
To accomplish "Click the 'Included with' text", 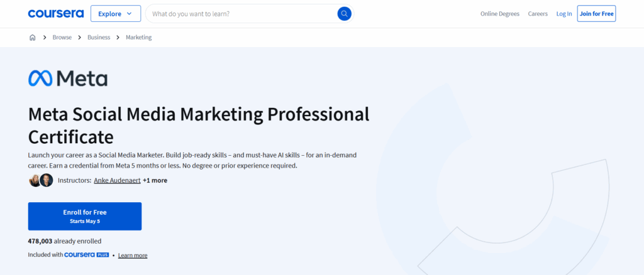I will pyautogui.click(x=45, y=255).
